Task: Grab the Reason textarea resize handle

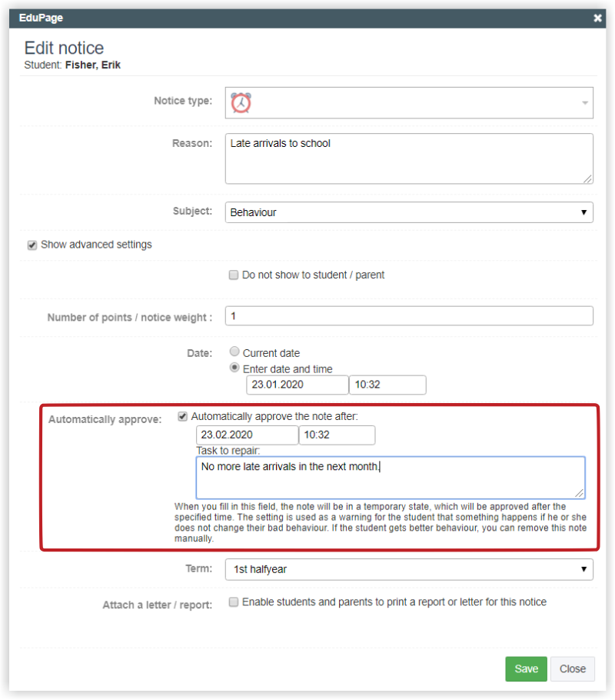Action: coord(588,179)
